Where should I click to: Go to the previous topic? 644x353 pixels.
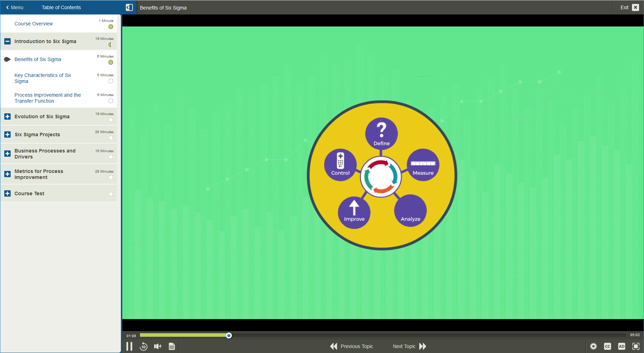tap(352, 346)
